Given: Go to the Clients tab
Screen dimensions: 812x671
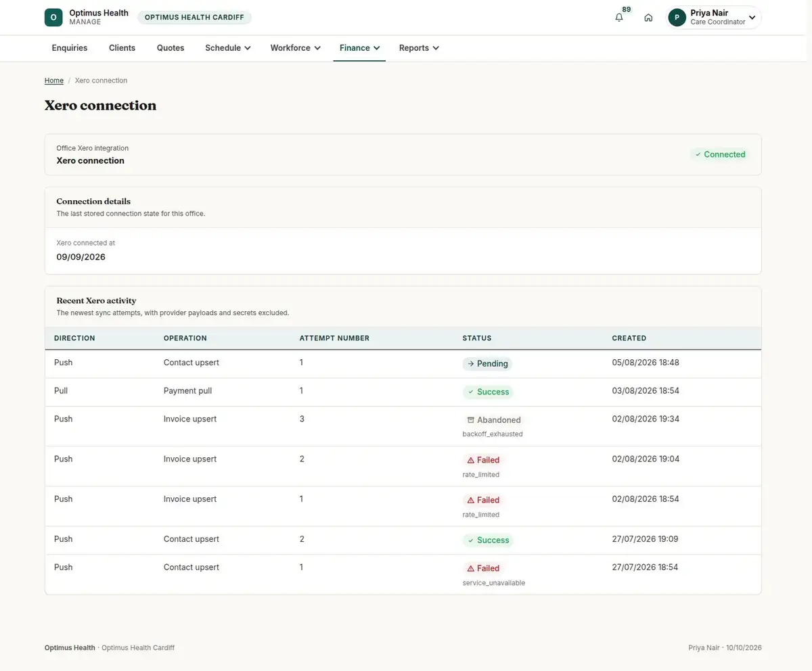Looking at the screenshot, I should [122, 48].
